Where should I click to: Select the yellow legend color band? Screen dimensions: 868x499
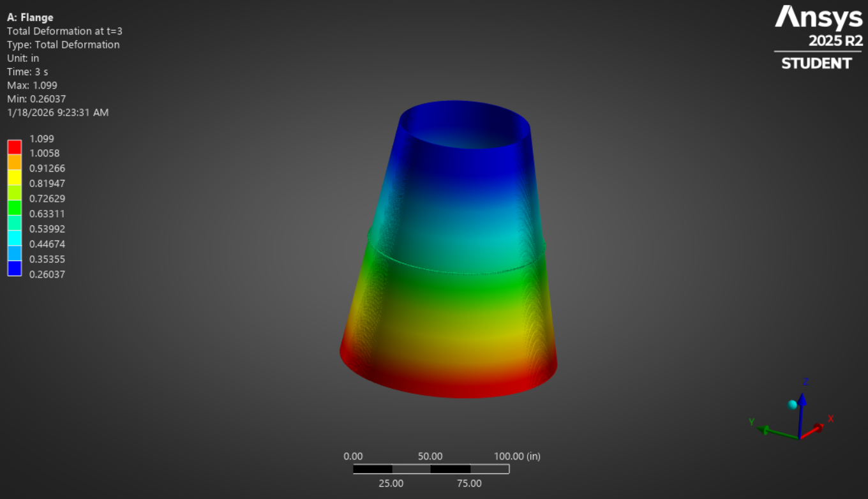tap(14, 177)
